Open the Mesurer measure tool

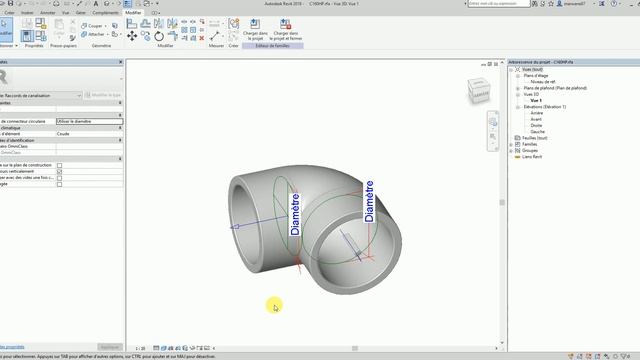tap(215, 36)
